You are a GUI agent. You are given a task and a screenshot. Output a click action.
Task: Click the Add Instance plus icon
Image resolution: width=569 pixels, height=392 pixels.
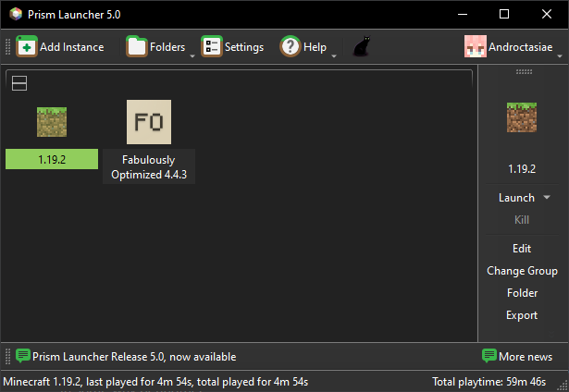tap(26, 47)
